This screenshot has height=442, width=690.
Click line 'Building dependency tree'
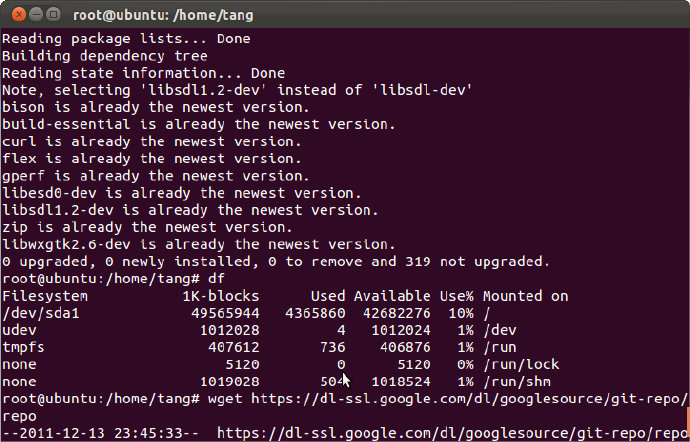coord(105,56)
